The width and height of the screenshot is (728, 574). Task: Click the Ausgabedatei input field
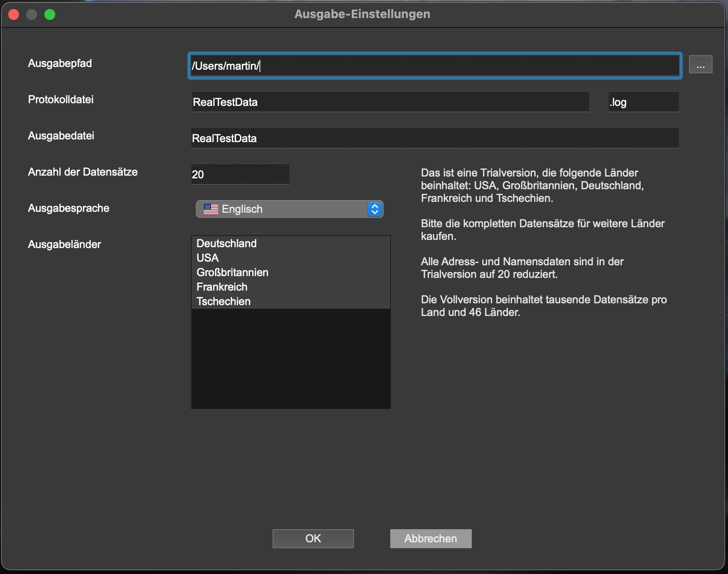tap(435, 138)
